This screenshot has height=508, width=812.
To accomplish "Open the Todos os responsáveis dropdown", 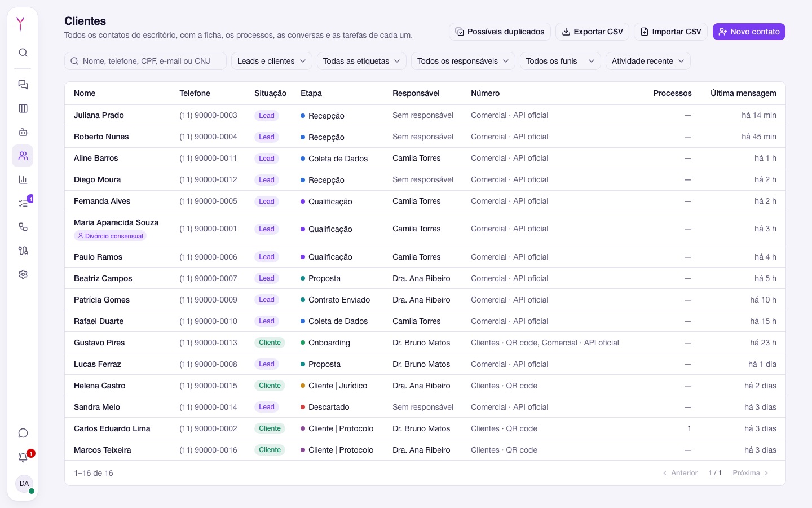I will 463,61.
